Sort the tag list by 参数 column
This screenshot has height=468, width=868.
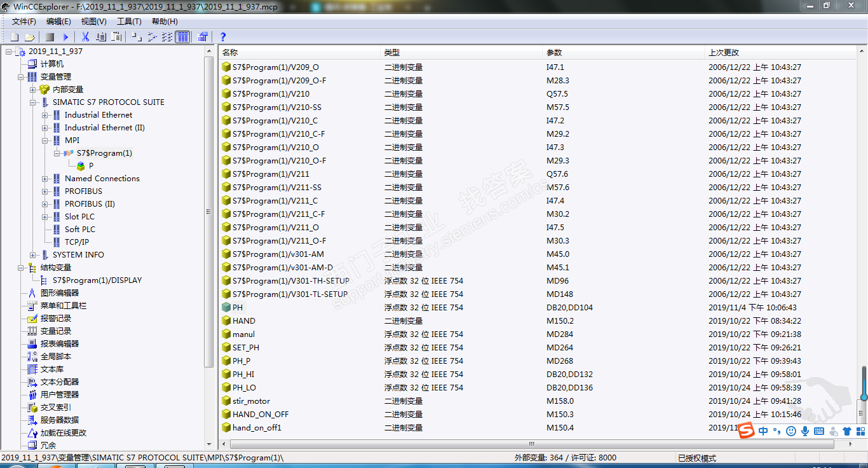point(625,53)
